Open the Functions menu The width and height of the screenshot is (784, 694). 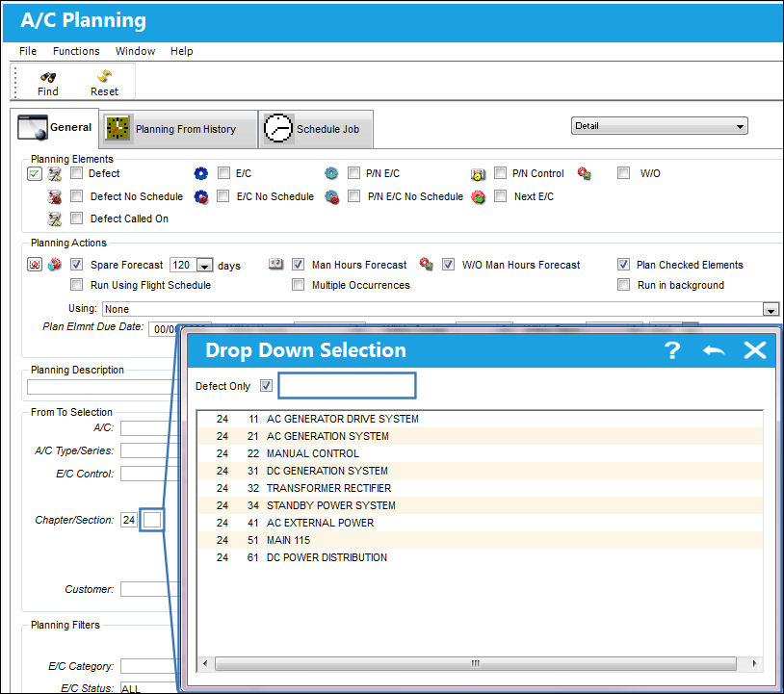coord(76,51)
